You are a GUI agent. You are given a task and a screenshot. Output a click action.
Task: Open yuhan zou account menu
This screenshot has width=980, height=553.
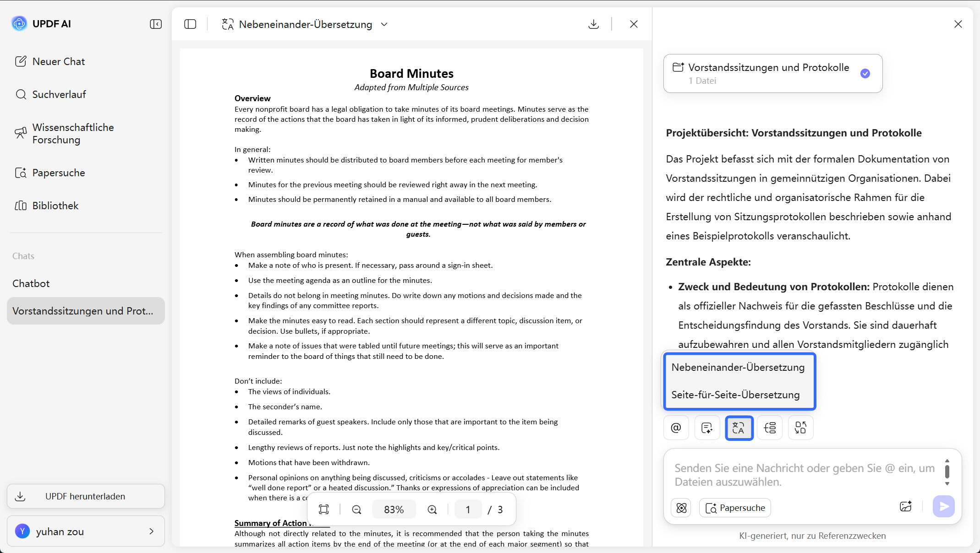(86, 531)
